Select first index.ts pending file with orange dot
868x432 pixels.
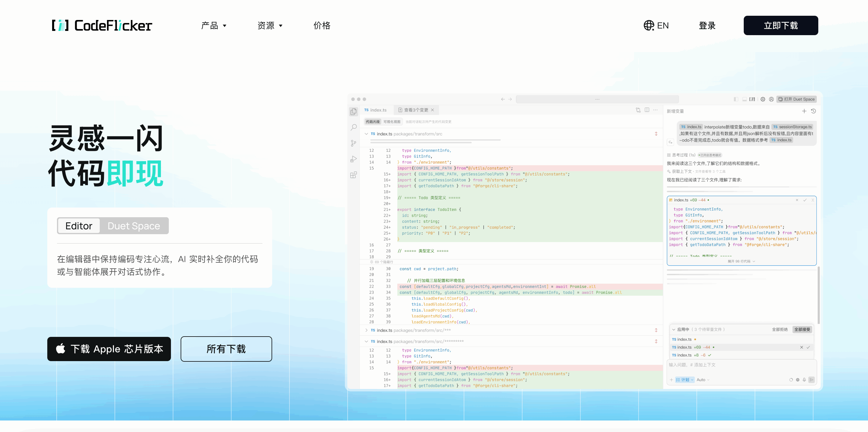click(741, 339)
